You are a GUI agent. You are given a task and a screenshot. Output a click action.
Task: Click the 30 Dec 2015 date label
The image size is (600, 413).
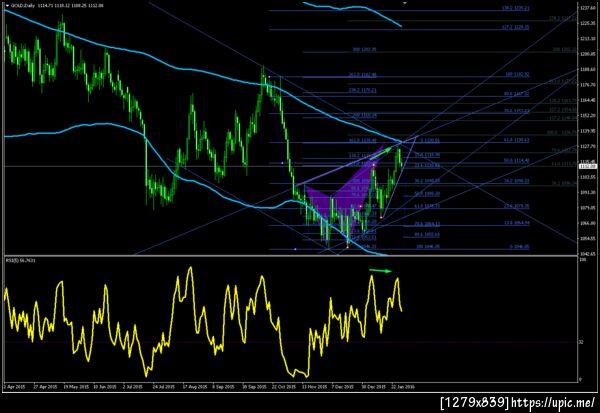click(x=373, y=387)
